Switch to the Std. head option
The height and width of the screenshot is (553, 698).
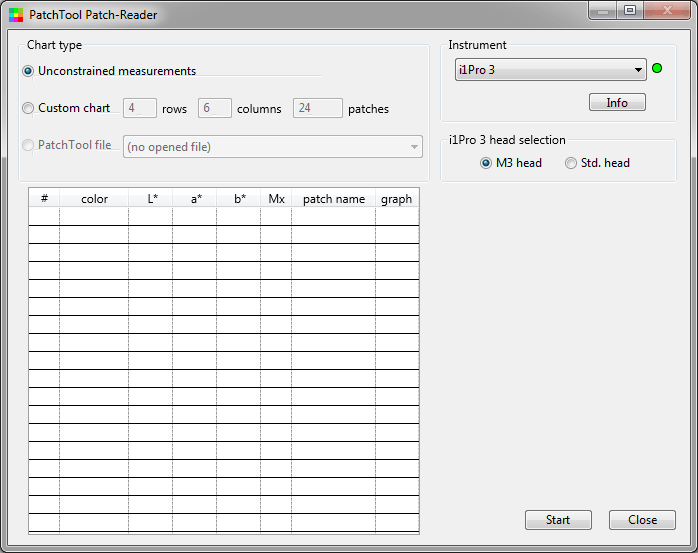pyautogui.click(x=571, y=163)
